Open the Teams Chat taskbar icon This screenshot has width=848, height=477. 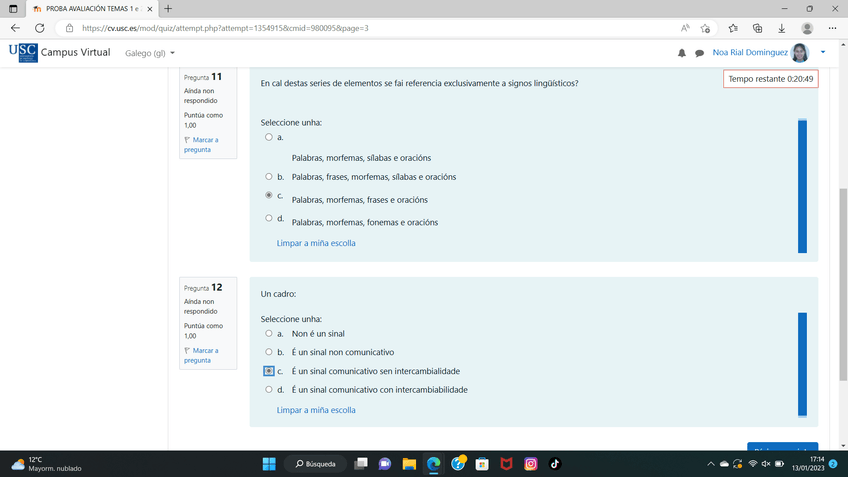click(385, 464)
